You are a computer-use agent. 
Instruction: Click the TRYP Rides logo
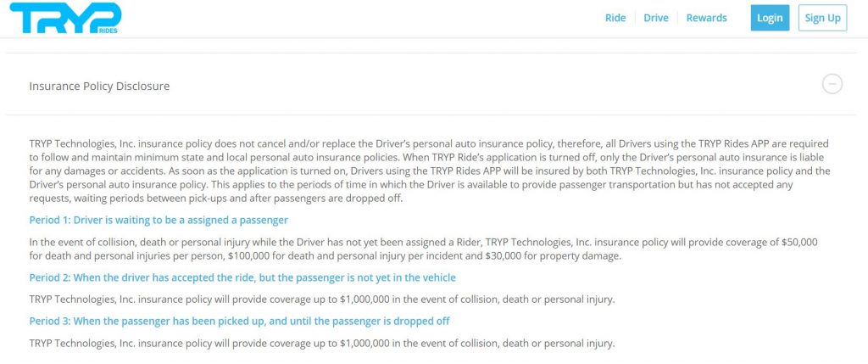coord(66,18)
